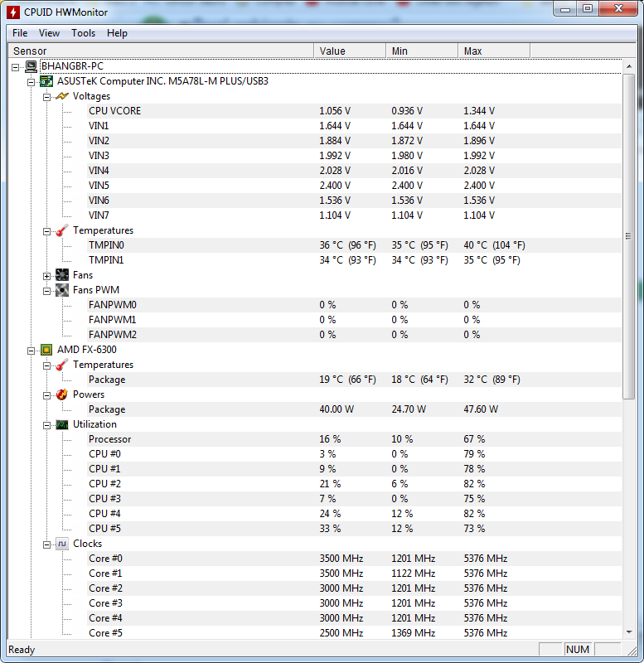Expand the Fans section

coord(47,276)
